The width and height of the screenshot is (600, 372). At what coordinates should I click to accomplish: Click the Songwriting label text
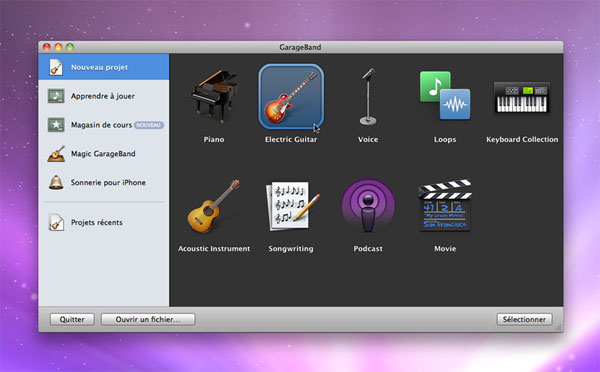[x=291, y=249]
